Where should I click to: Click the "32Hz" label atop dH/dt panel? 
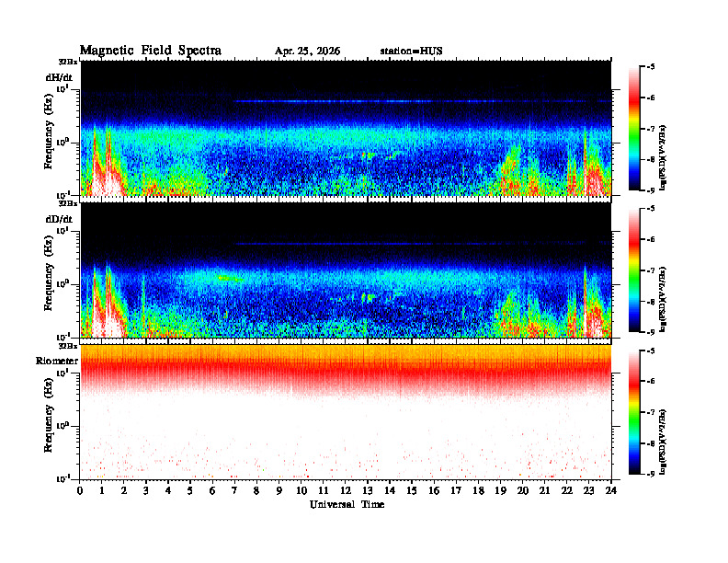[x=68, y=62]
